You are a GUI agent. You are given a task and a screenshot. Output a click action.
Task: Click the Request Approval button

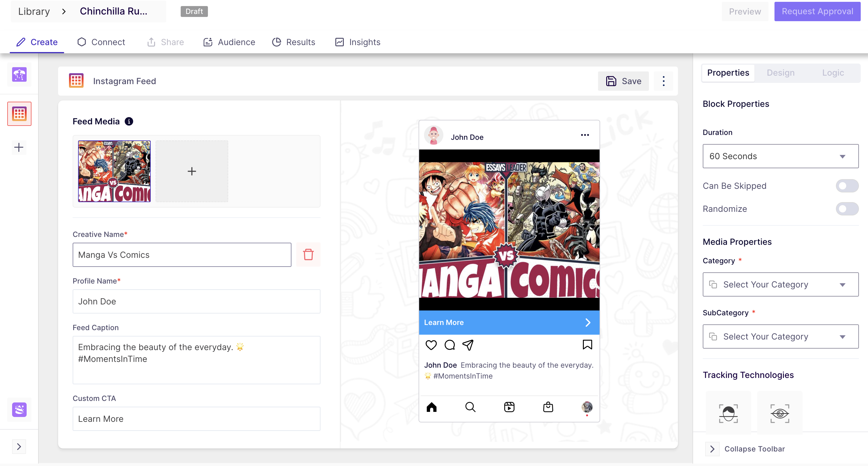(x=817, y=11)
